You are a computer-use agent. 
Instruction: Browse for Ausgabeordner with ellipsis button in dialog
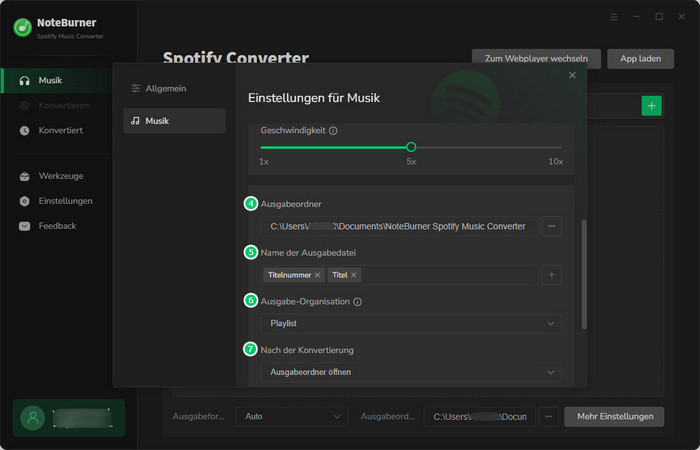[x=552, y=226]
